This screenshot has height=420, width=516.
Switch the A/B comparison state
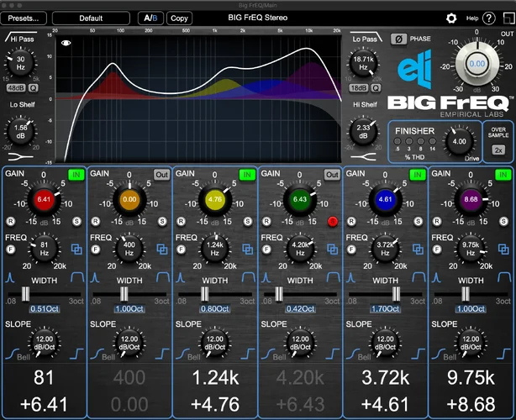150,18
